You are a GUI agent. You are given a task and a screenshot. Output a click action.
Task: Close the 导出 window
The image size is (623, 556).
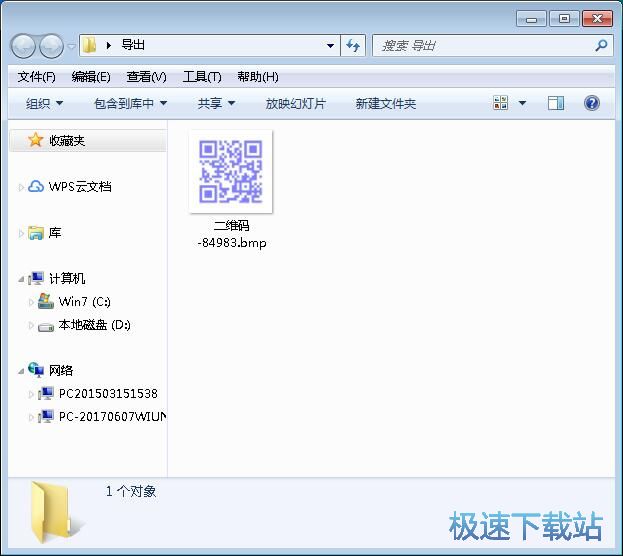[x=597, y=19]
